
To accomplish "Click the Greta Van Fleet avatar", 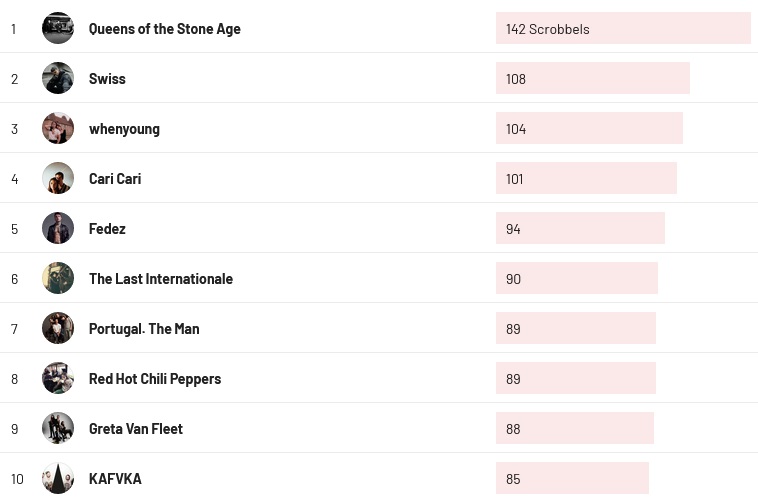I will click(x=58, y=428).
